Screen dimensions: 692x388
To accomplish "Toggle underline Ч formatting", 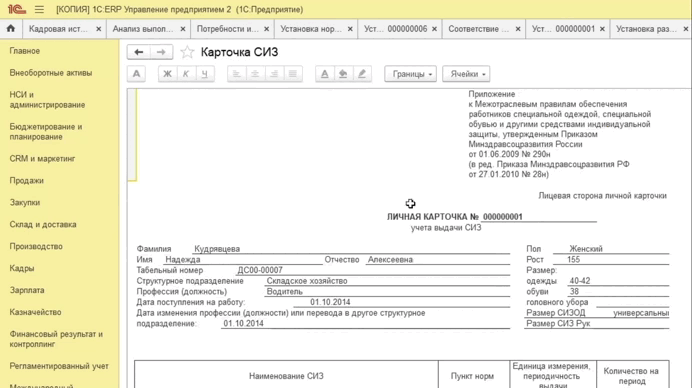I will pos(204,74).
